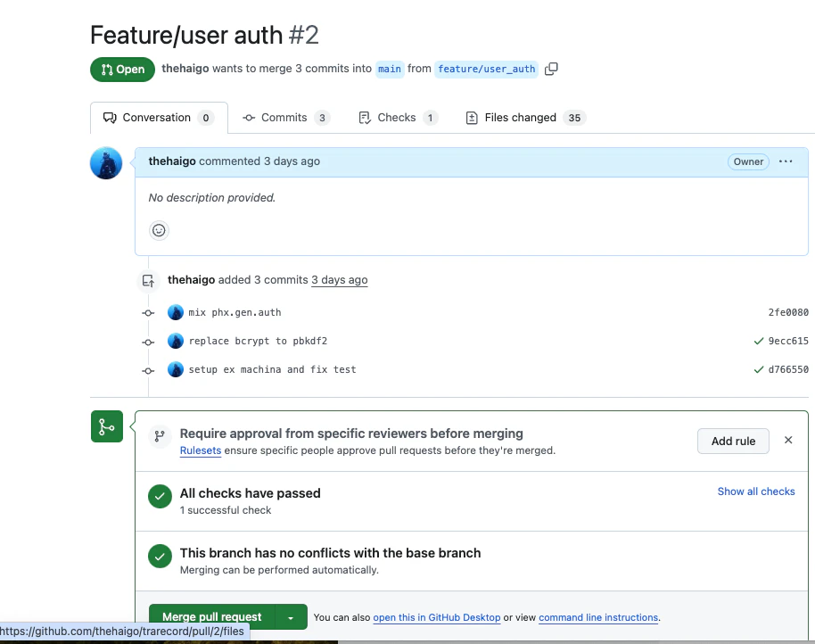Click the main base branch label

click(x=390, y=69)
